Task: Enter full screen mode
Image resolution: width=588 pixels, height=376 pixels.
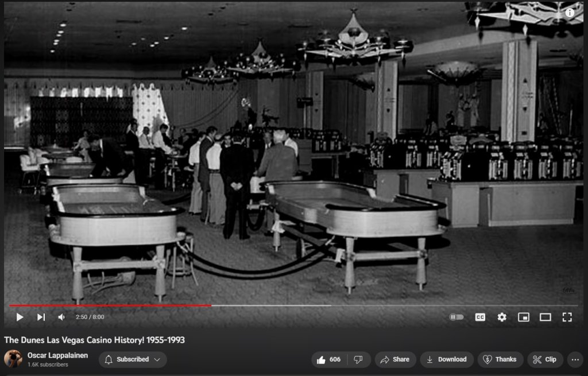Action: 567,317
